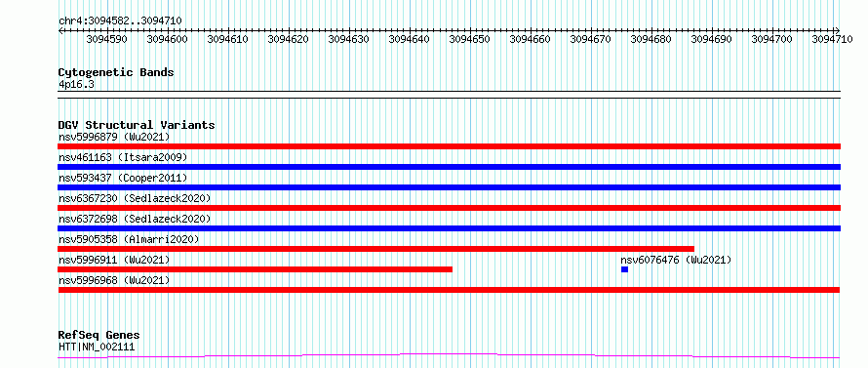Select ruler tick label 3094690
The width and height of the screenshot is (868, 368).
point(711,39)
